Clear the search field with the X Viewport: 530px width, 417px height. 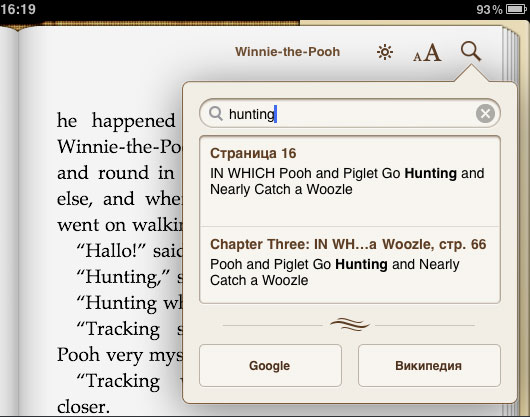pyautogui.click(x=485, y=114)
